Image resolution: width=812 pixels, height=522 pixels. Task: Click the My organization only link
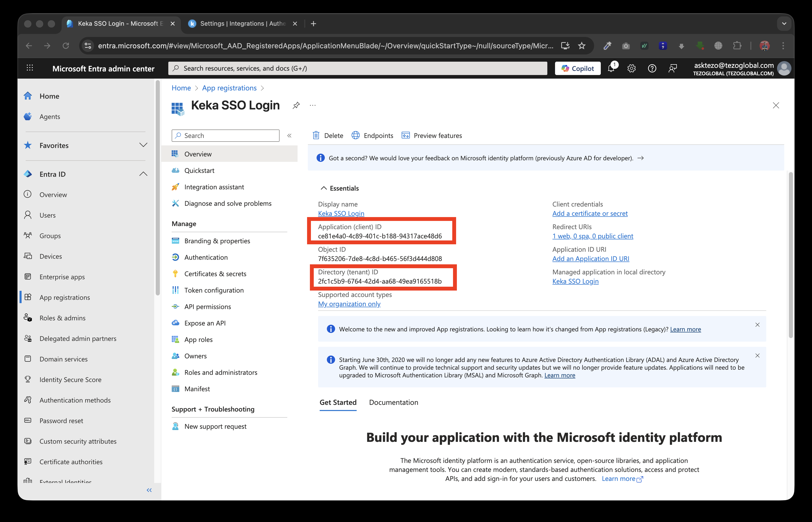coord(349,304)
